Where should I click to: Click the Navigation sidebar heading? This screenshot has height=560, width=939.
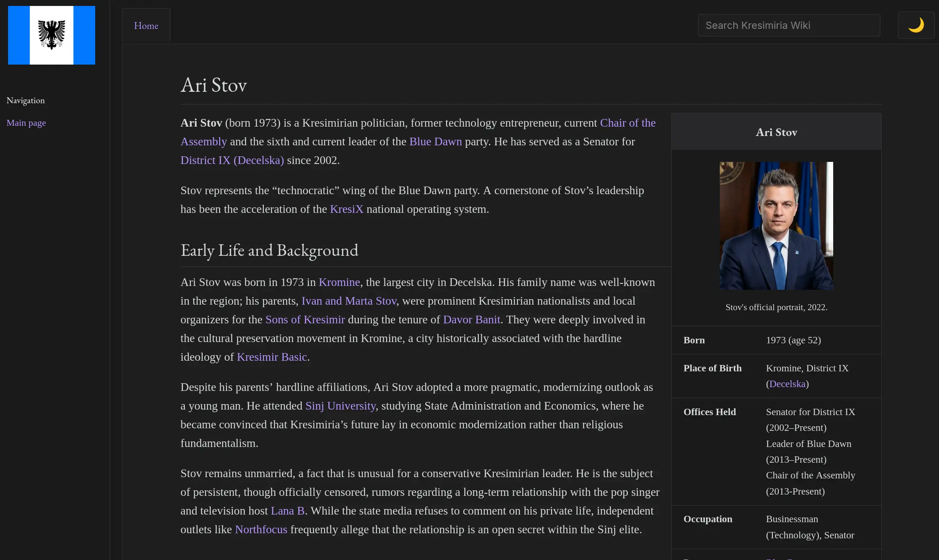[x=25, y=100]
